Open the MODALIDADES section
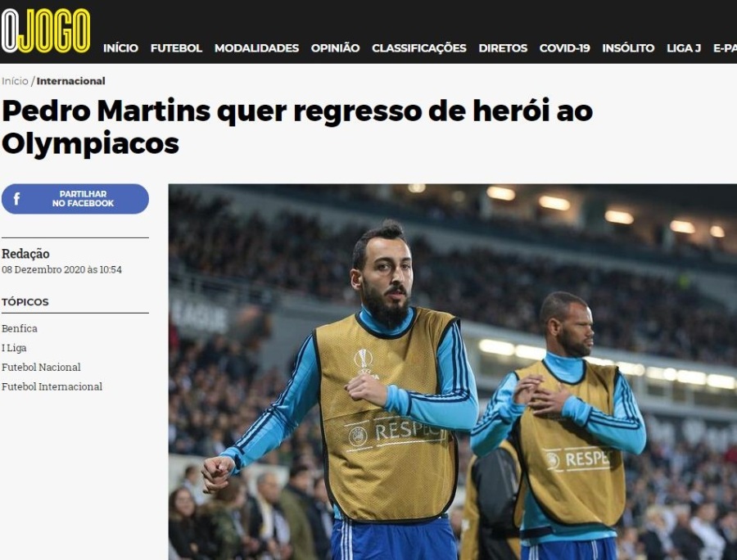Viewport: 737px width, 560px height. click(x=256, y=48)
